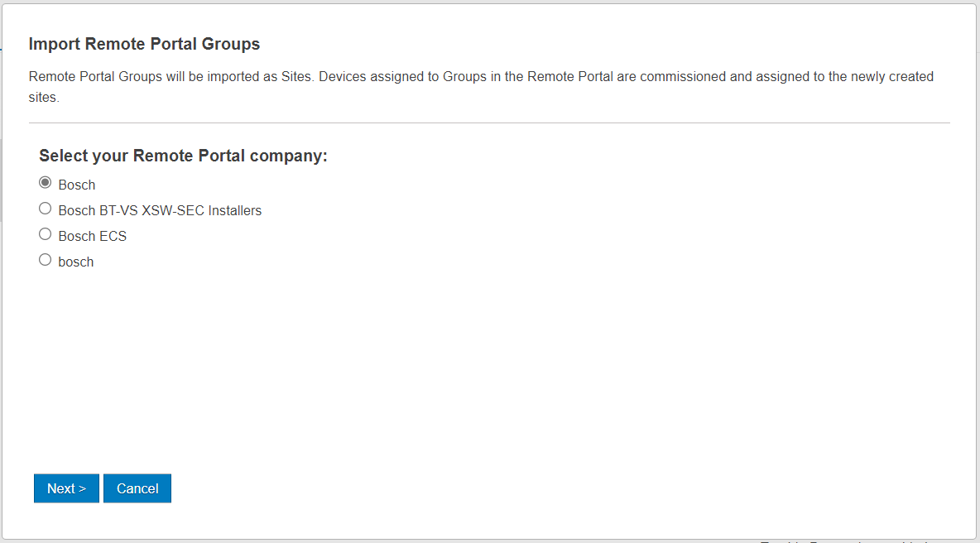
Task: Click the horizontal divider under the description
Action: pyautogui.click(x=489, y=123)
